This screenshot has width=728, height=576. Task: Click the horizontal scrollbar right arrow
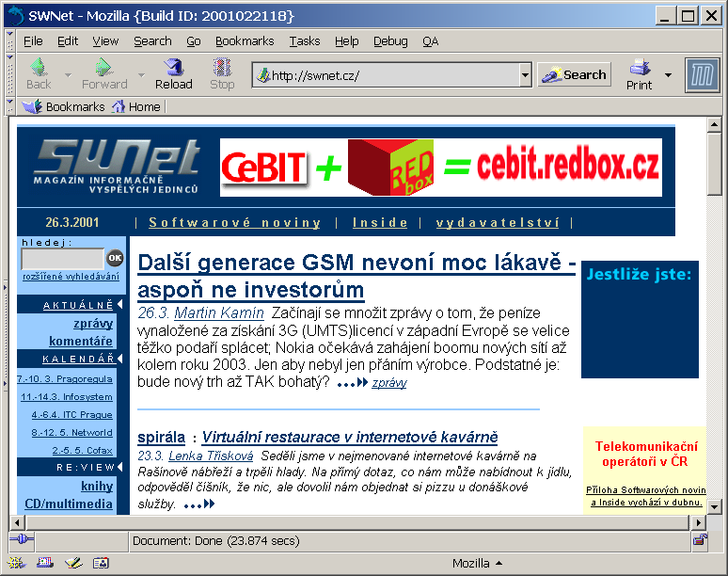pos(698,522)
